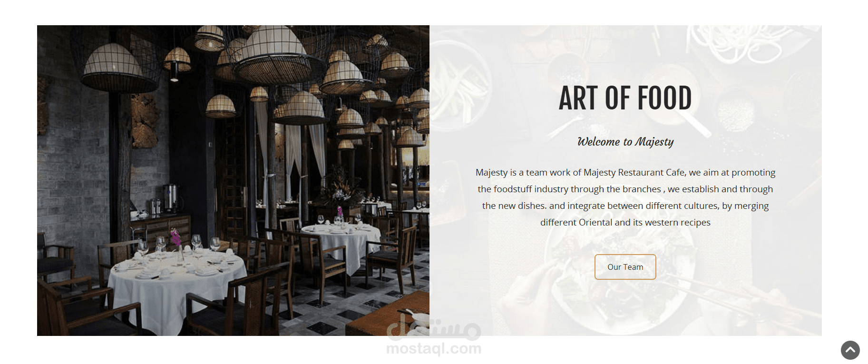Image resolution: width=868 pixels, height=364 pixels.
Task: Click the Arabic Mostaql logo watermark
Action: click(434, 326)
